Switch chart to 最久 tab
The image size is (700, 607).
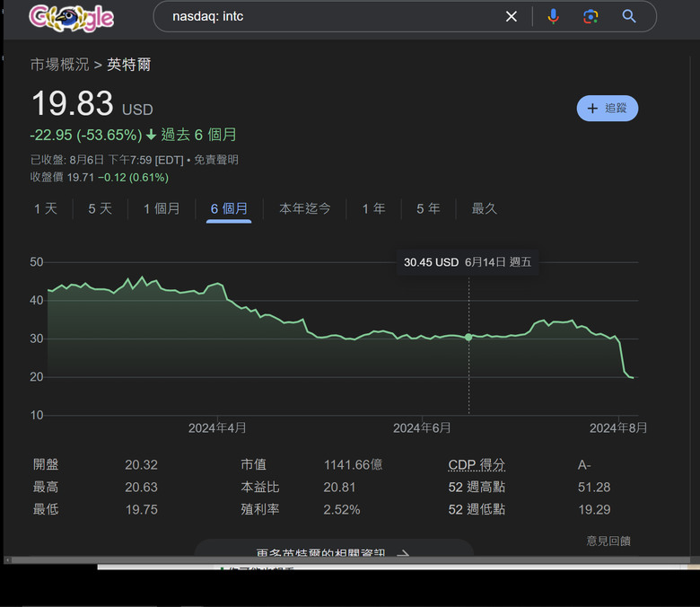click(484, 208)
